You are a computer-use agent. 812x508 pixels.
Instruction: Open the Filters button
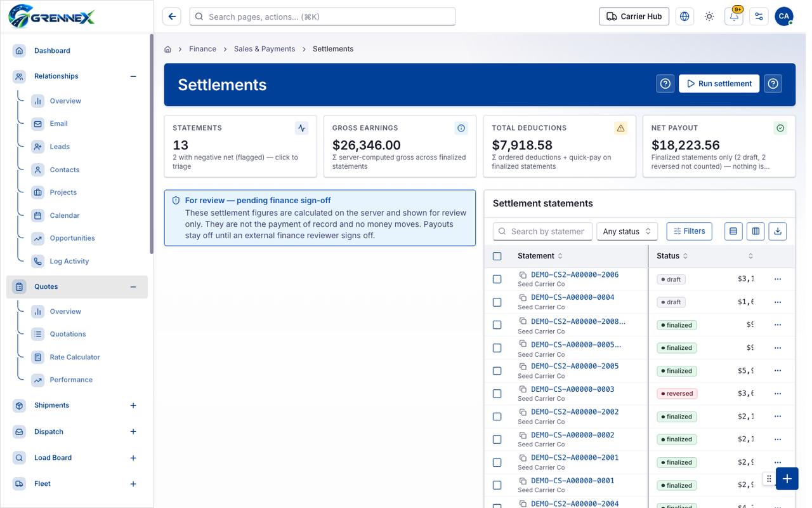(x=690, y=231)
